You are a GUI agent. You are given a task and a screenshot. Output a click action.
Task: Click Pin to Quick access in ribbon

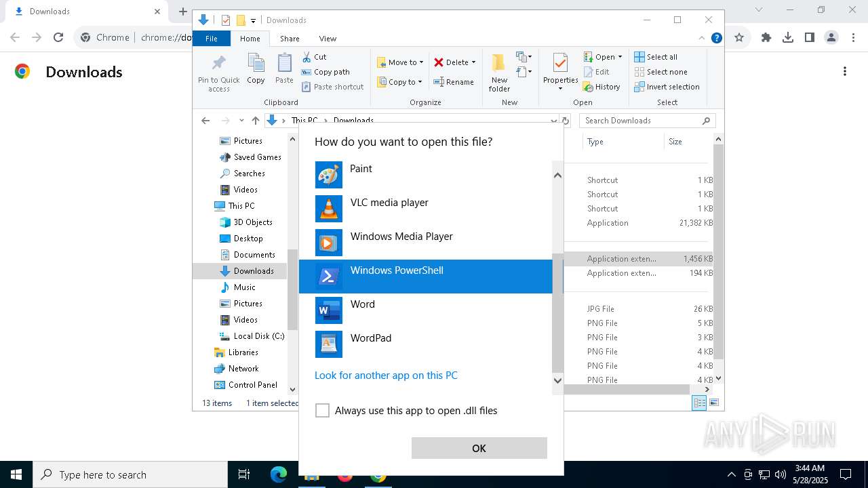[x=218, y=73]
